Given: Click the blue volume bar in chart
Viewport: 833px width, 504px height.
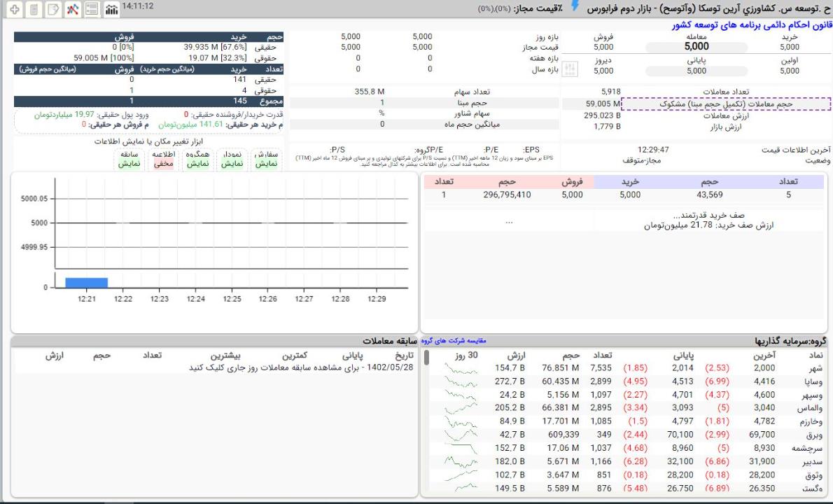Looking at the screenshot, I should [x=86, y=282].
